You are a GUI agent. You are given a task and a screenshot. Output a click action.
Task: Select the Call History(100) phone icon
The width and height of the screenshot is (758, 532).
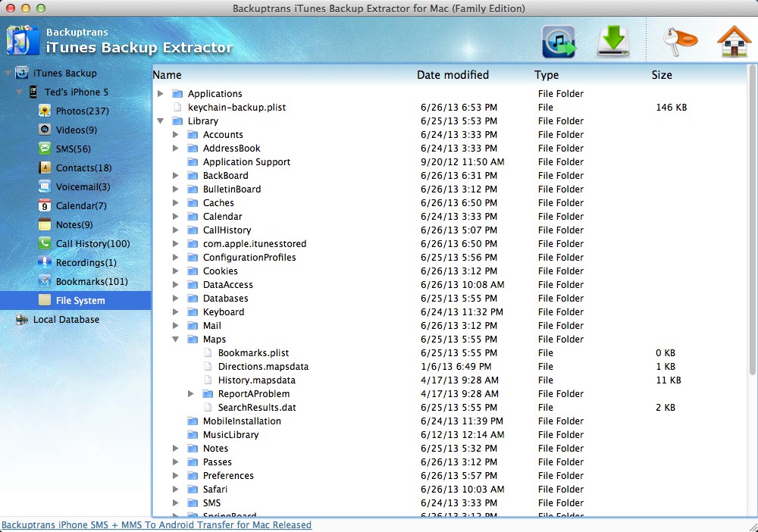(45, 243)
